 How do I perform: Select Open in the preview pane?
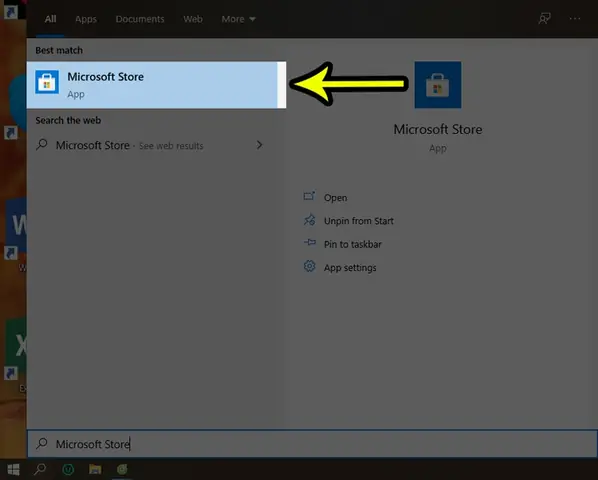coord(335,198)
